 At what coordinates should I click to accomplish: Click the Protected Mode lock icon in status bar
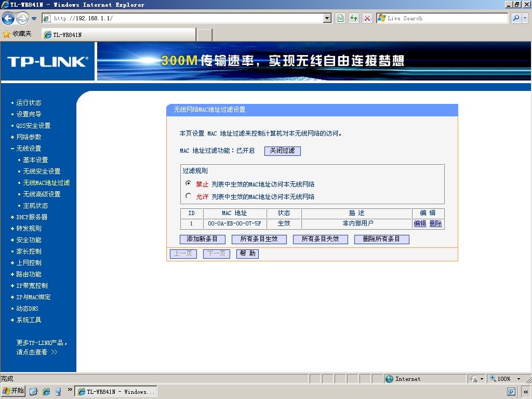pyautogui.click(x=474, y=379)
